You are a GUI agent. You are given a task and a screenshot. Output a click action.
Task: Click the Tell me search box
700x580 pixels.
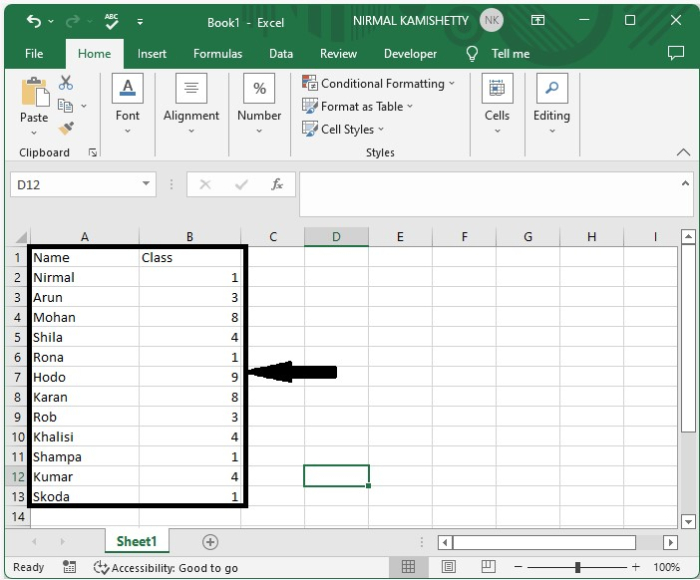[x=511, y=54]
